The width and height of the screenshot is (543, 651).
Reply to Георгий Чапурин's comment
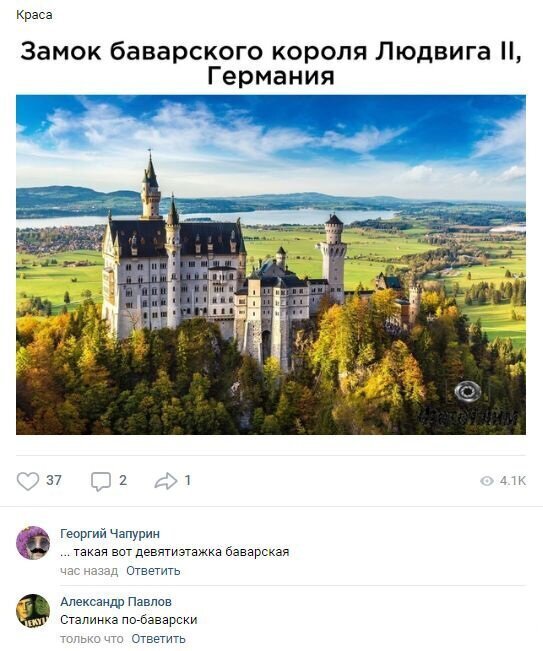click(153, 571)
